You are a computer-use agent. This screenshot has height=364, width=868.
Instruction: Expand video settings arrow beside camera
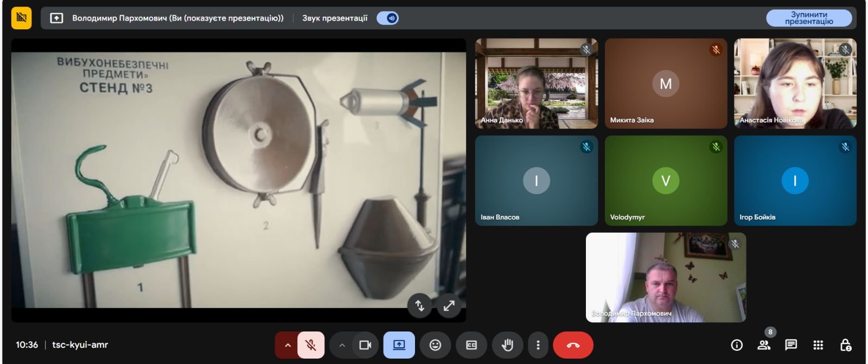pyautogui.click(x=342, y=345)
